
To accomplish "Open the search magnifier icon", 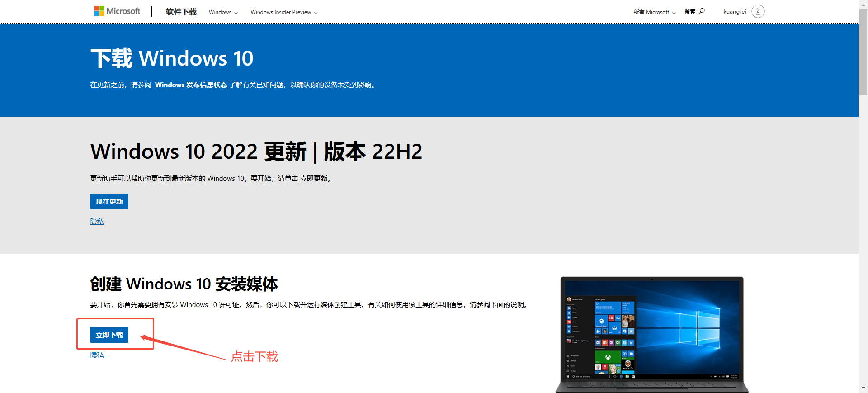I will [x=701, y=11].
